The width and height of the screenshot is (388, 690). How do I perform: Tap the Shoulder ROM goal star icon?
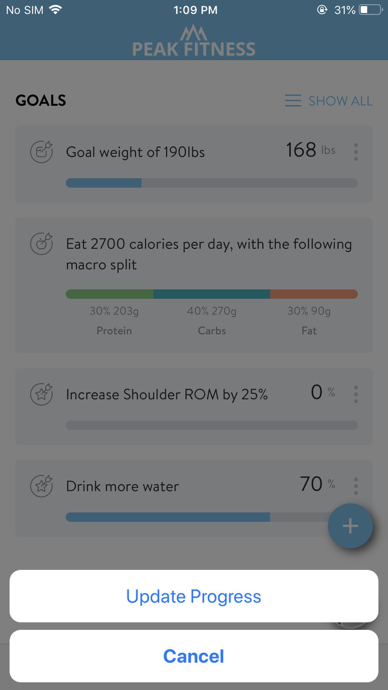coord(41,394)
